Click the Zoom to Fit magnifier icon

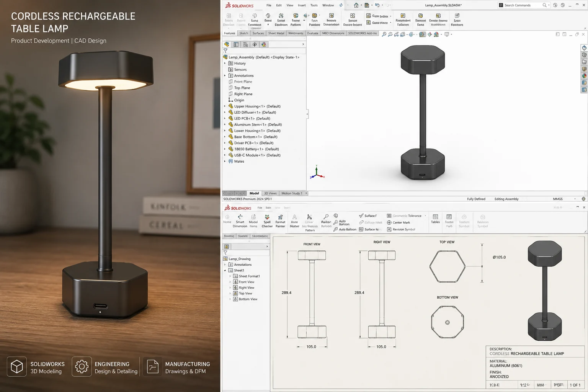[x=384, y=34]
